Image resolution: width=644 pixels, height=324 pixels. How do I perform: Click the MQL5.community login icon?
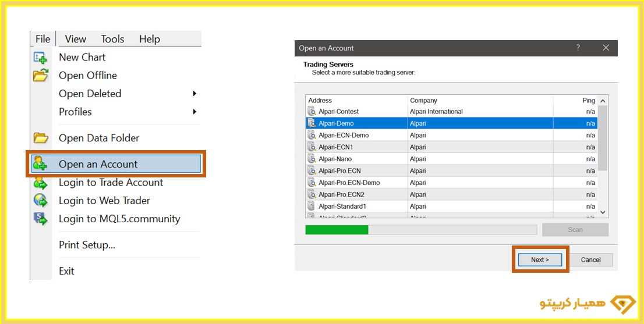[x=40, y=219]
